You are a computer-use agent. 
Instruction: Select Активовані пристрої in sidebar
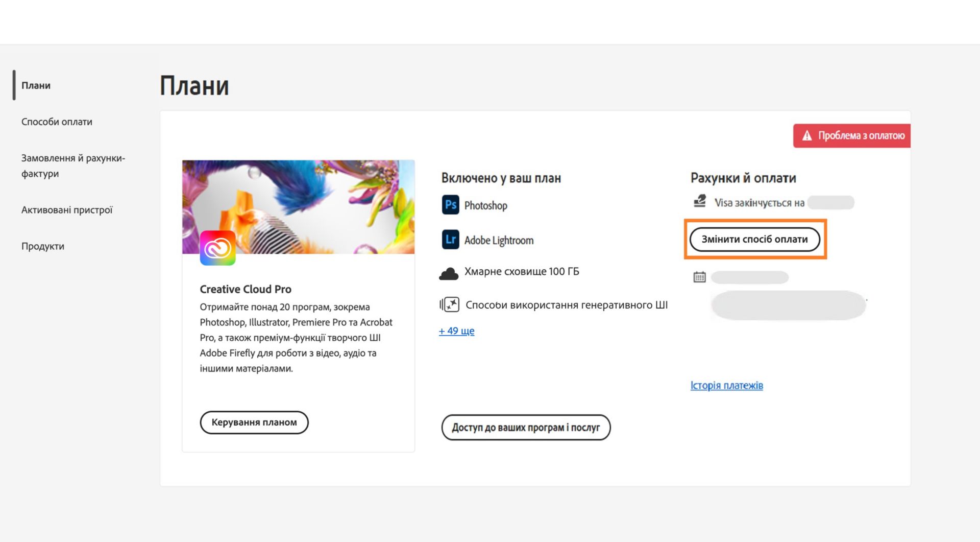click(67, 210)
